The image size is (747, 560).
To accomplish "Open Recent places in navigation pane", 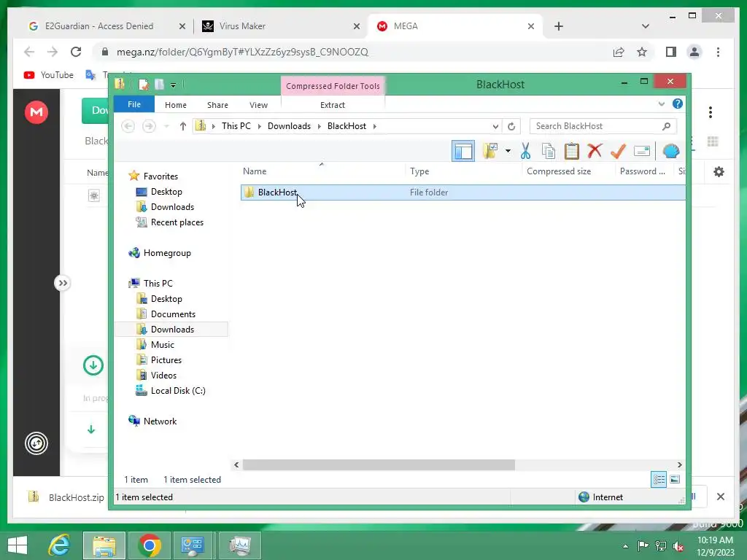I will [x=177, y=222].
